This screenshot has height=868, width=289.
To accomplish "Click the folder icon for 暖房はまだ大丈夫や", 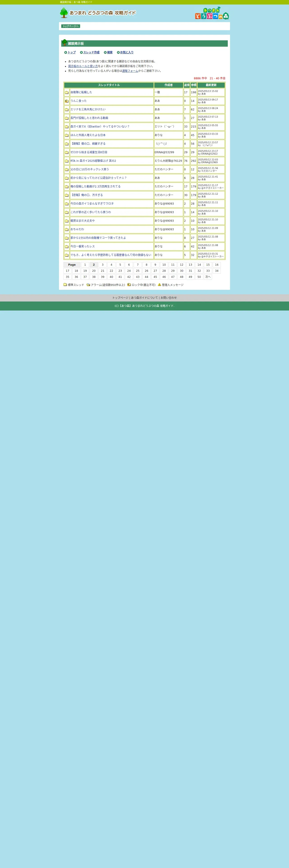I will (x=67, y=221).
